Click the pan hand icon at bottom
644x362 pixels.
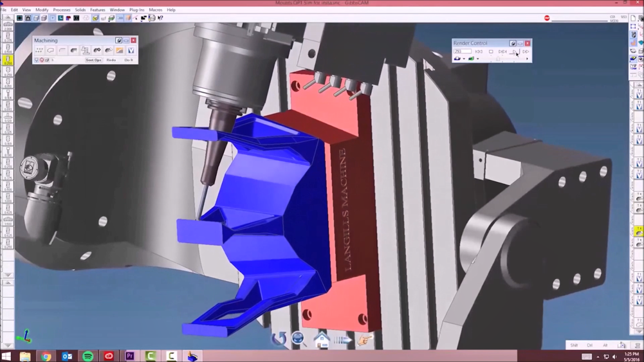tap(365, 339)
